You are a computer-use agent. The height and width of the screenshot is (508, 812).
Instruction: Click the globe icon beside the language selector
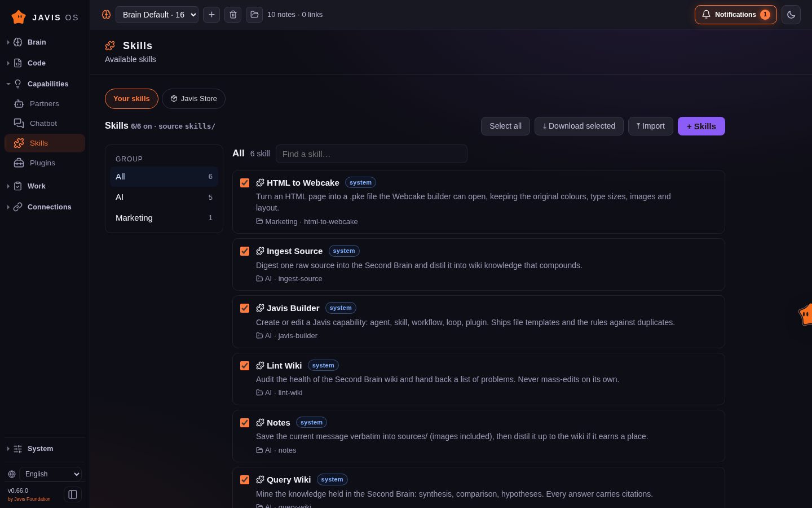(x=12, y=474)
